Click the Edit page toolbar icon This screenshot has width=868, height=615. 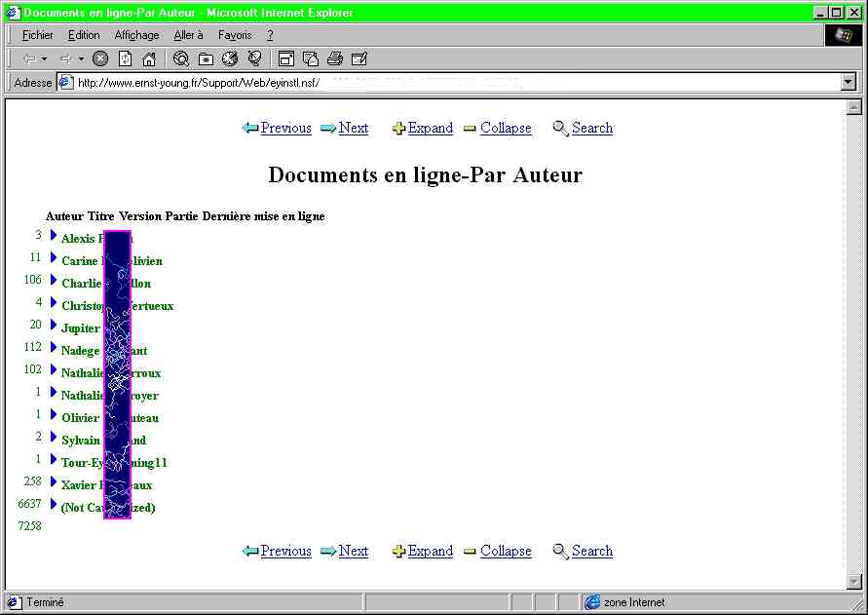click(x=359, y=58)
